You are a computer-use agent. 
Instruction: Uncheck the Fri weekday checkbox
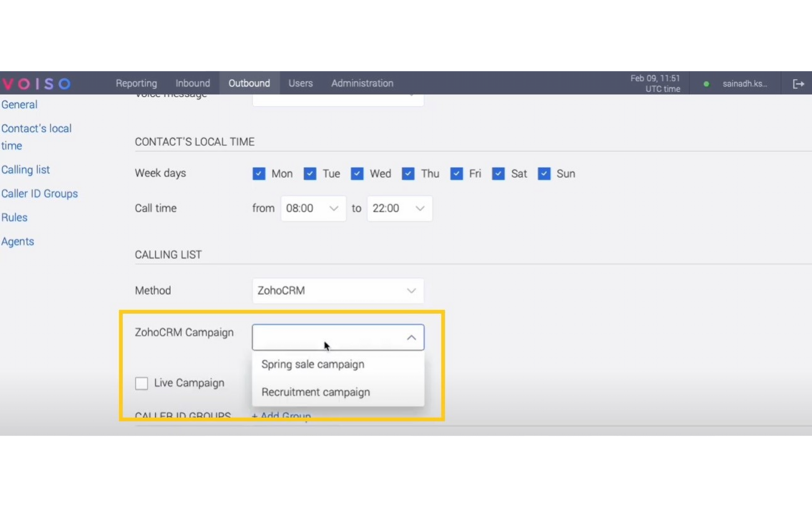pos(456,174)
